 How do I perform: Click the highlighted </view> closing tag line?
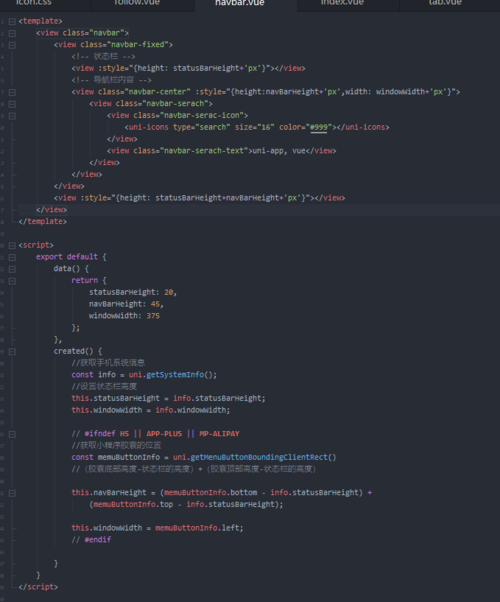[51, 210]
